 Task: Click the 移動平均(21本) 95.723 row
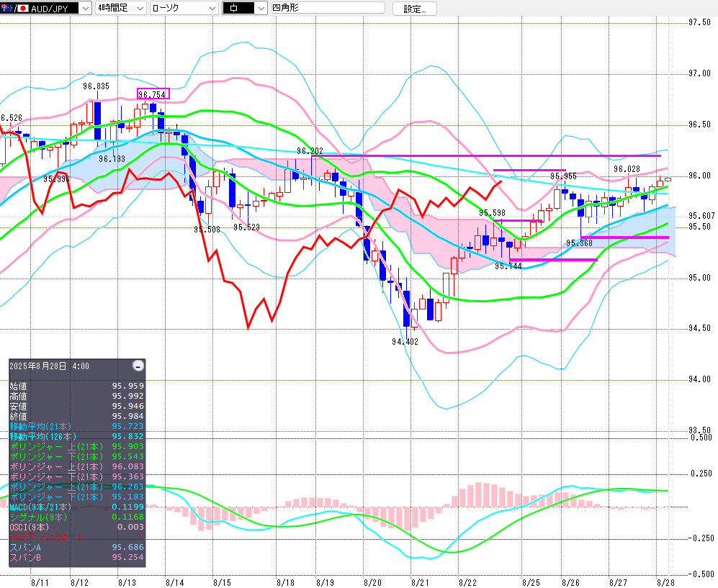pyautogui.click(x=77, y=426)
